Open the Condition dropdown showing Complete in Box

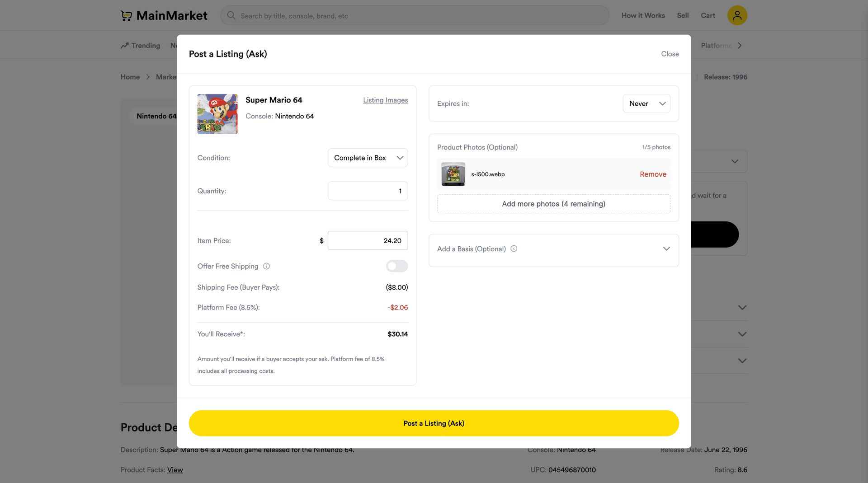368,158
